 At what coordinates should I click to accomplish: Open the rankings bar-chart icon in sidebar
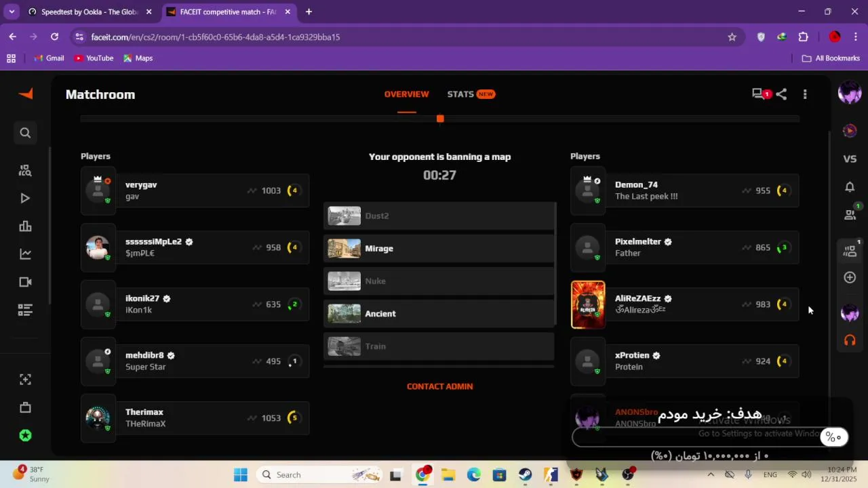point(25,226)
